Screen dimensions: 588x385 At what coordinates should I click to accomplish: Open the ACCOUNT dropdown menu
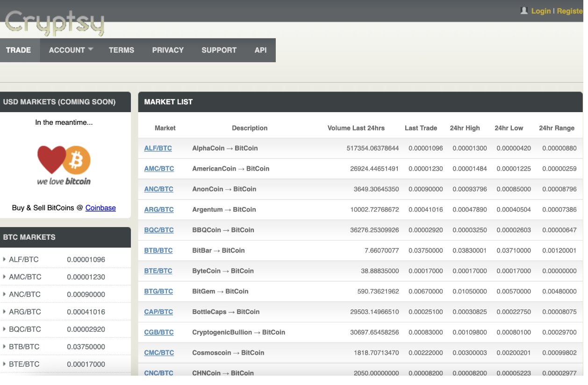pyautogui.click(x=71, y=50)
